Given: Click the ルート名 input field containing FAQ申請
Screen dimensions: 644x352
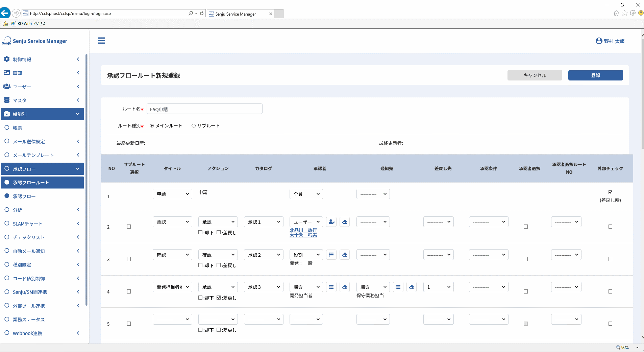Looking at the screenshot, I should point(204,109).
